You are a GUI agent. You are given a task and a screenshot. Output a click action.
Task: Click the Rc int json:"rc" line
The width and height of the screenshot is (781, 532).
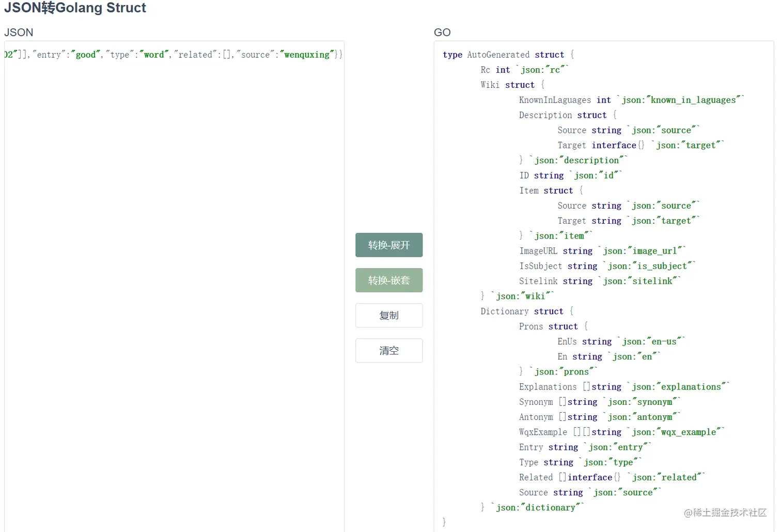tap(524, 70)
